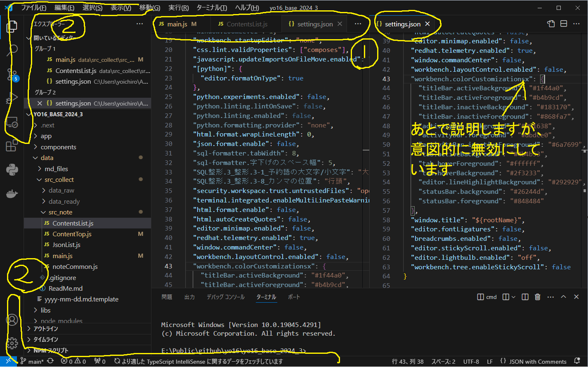The height and width of the screenshot is (367, 588).
Task: Close the bottom terminal panel
Action: (x=576, y=297)
